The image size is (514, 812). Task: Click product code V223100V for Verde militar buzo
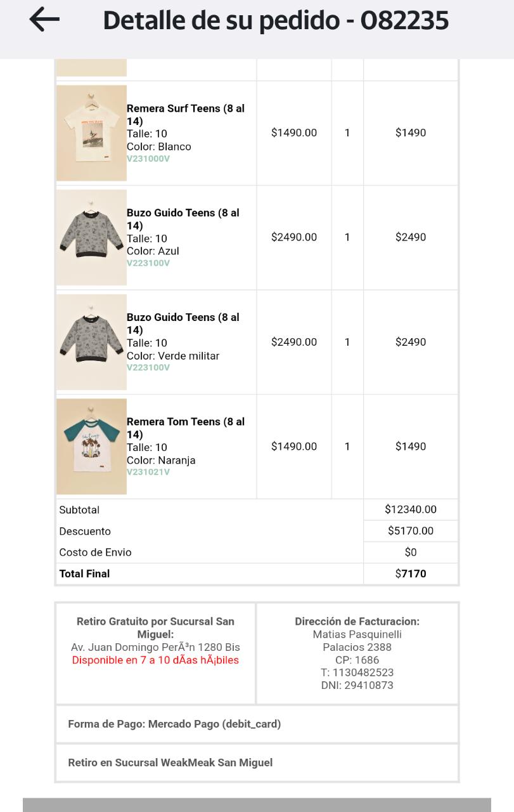click(x=148, y=367)
